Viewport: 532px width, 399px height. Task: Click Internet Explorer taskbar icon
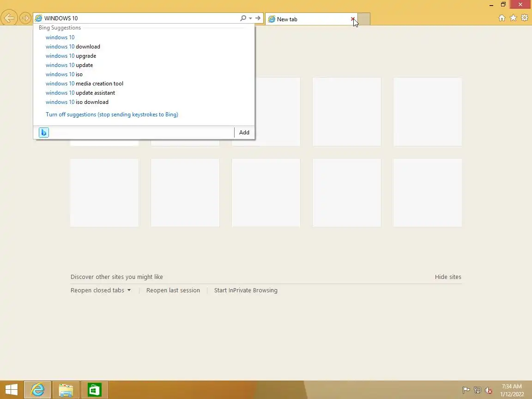(x=38, y=390)
